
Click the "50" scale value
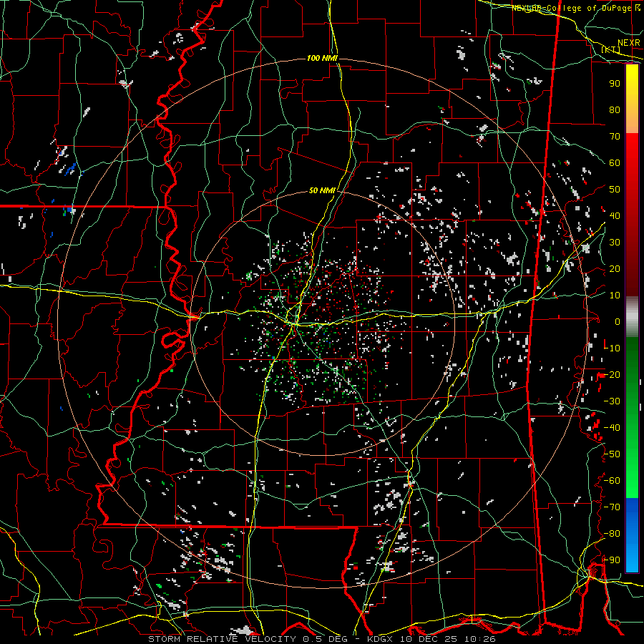(x=615, y=190)
